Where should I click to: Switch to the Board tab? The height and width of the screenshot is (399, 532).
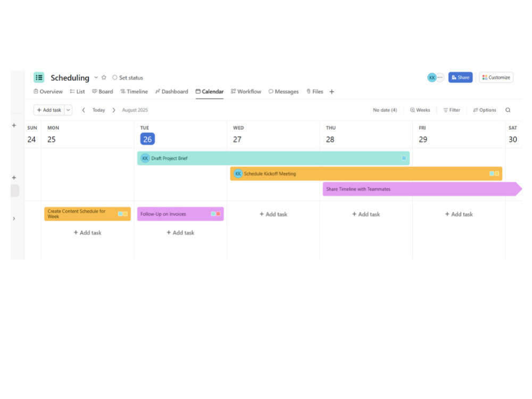tap(103, 92)
